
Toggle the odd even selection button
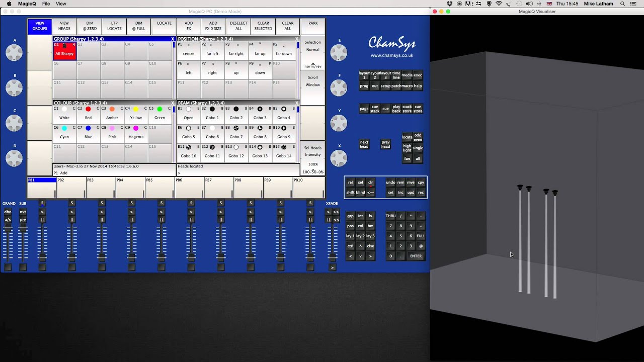click(418, 137)
